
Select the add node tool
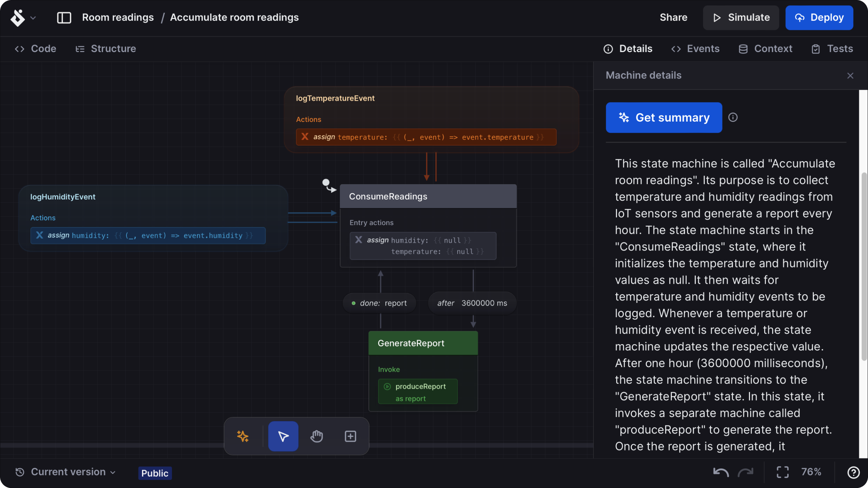[x=350, y=436]
